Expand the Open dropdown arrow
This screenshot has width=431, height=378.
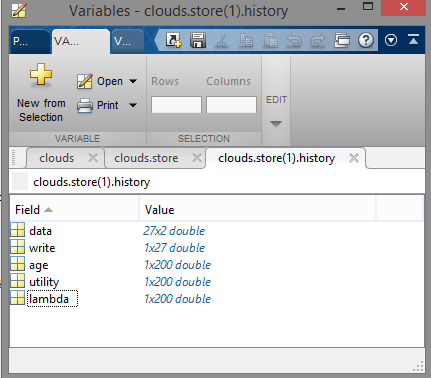coord(133,81)
